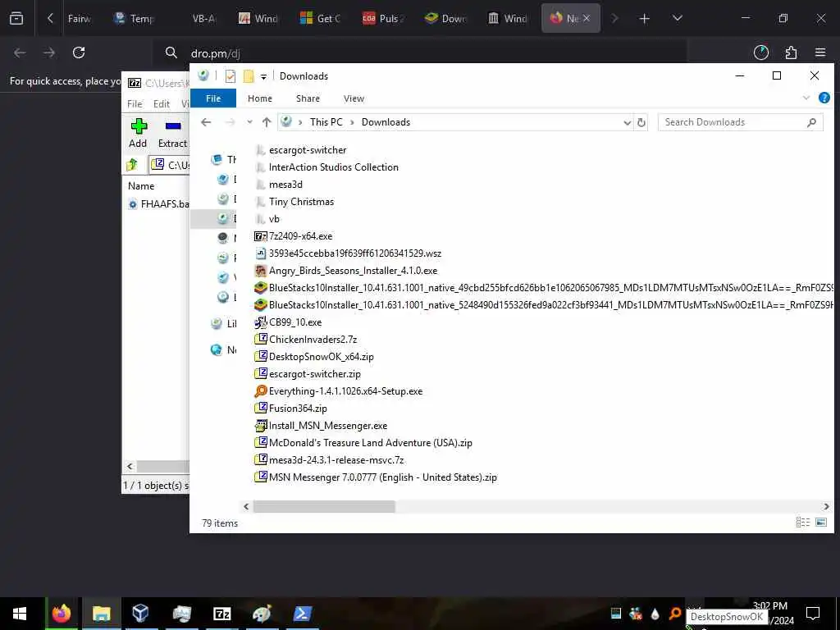Open the Edit menu in 7-Zip
This screenshot has width=840, height=630.
point(162,104)
